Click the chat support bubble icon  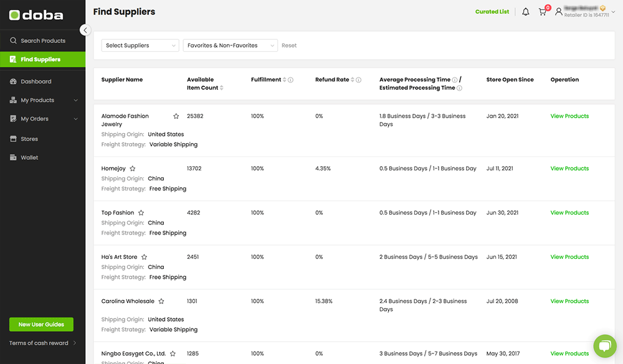pyautogui.click(x=604, y=346)
